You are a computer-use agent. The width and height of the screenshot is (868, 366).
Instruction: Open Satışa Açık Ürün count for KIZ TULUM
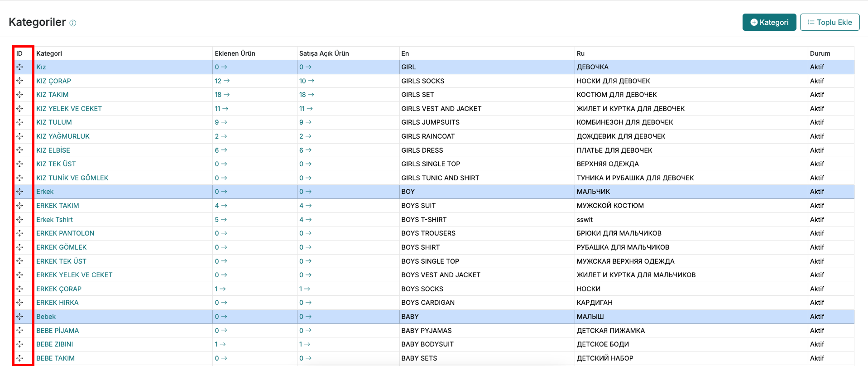point(305,122)
